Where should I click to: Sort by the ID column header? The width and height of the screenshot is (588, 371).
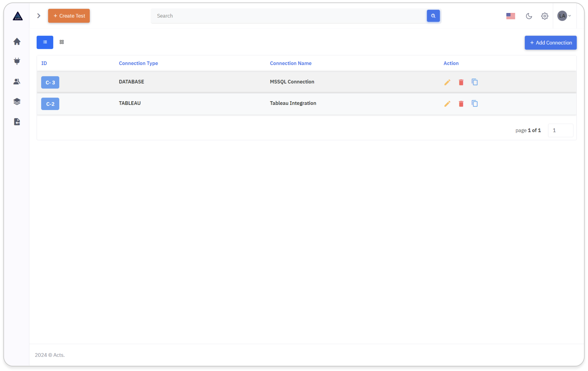(x=44, y=63)
